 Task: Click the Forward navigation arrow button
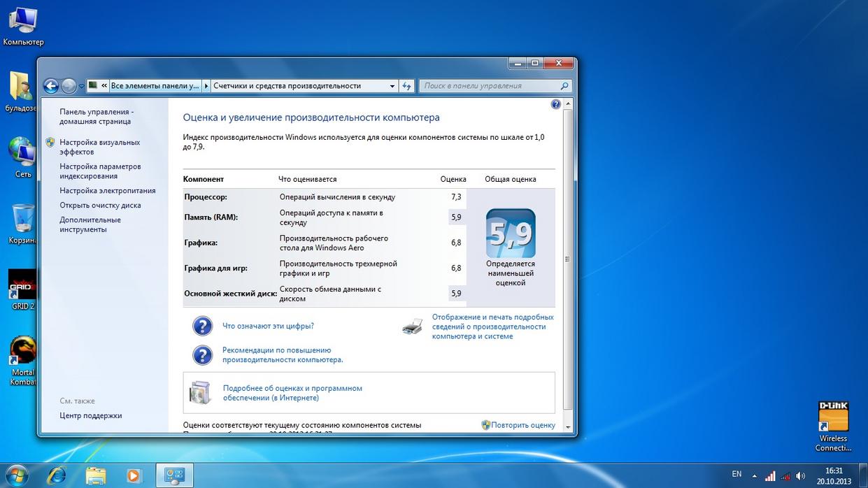click(x=69, y=86)
